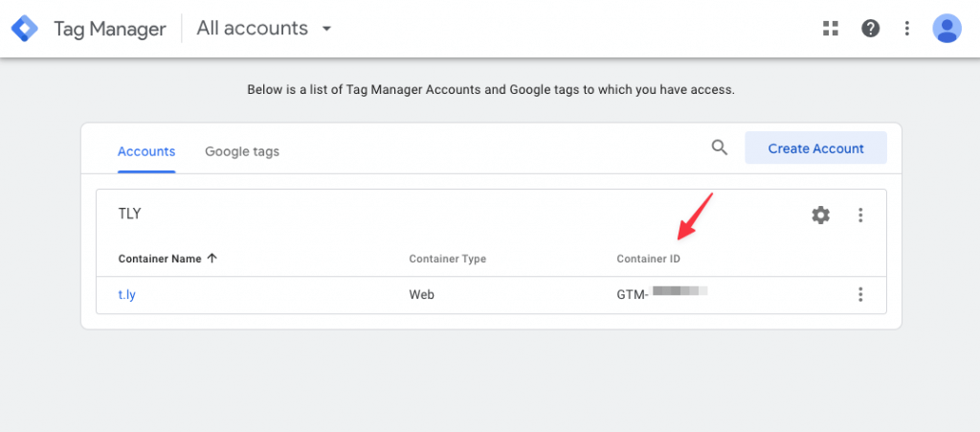Open the Help question mark icon
Viewport: 980px width, 432px height.
pyautogui.click(x=870, y=28)
